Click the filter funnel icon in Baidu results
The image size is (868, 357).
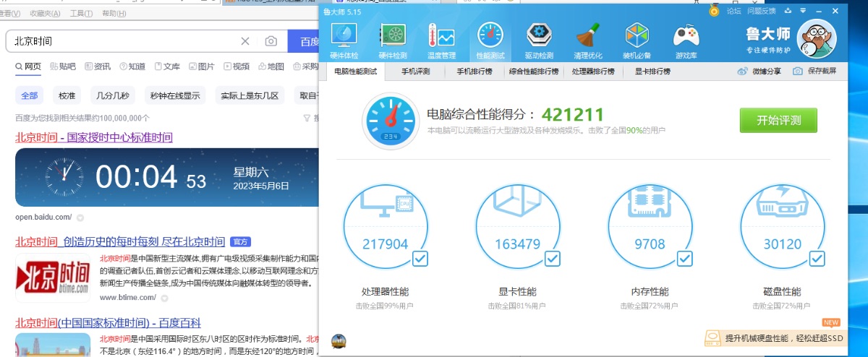pyautogui.click(x=307, y=118)
